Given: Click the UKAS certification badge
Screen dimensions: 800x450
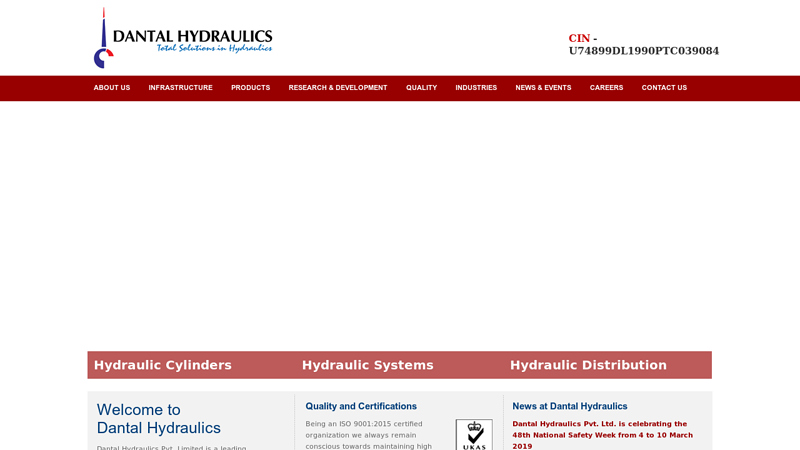Looking at the screenshot, I should (474, 435).
